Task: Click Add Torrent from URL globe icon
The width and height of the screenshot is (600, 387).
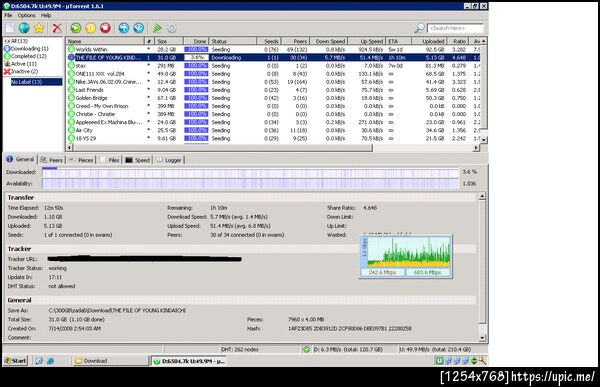Action: coord(24,28)
